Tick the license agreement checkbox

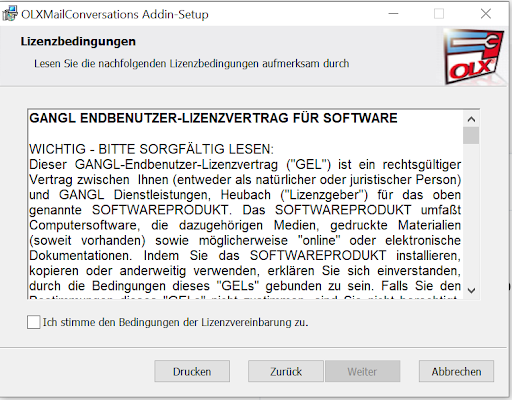tap(34, 322)
